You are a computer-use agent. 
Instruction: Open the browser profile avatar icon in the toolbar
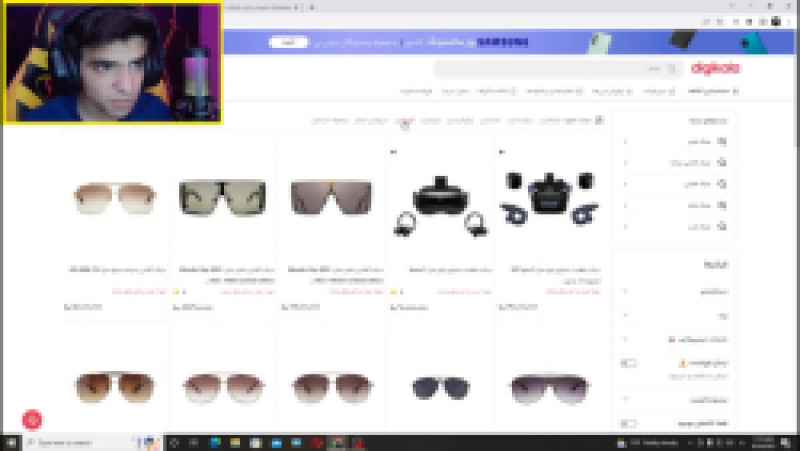coord(776,21)
